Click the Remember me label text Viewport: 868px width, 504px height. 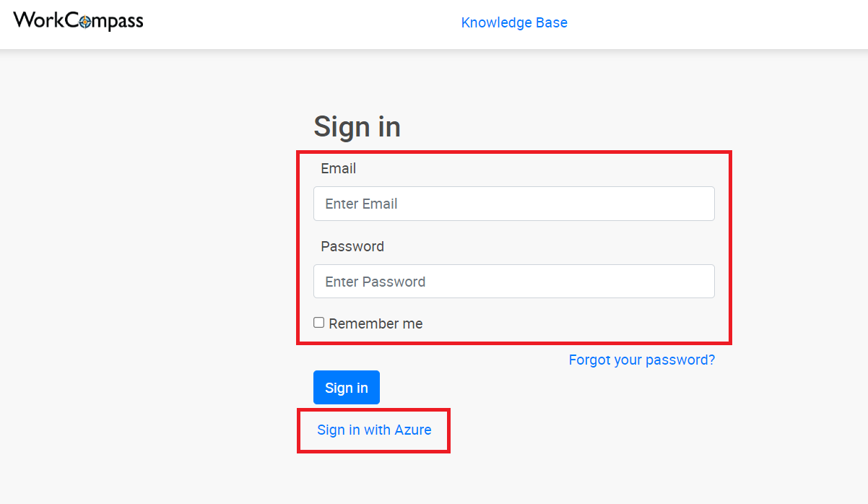[376, 323]
